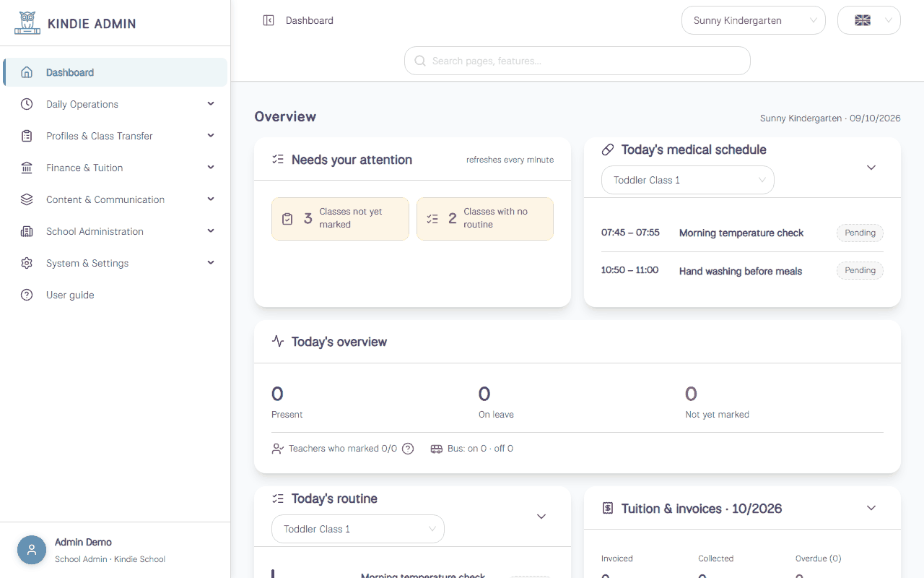Expand the Finance & Tuition chevron
The width and height of the screenshot is (924, 578).
[211, 168]
